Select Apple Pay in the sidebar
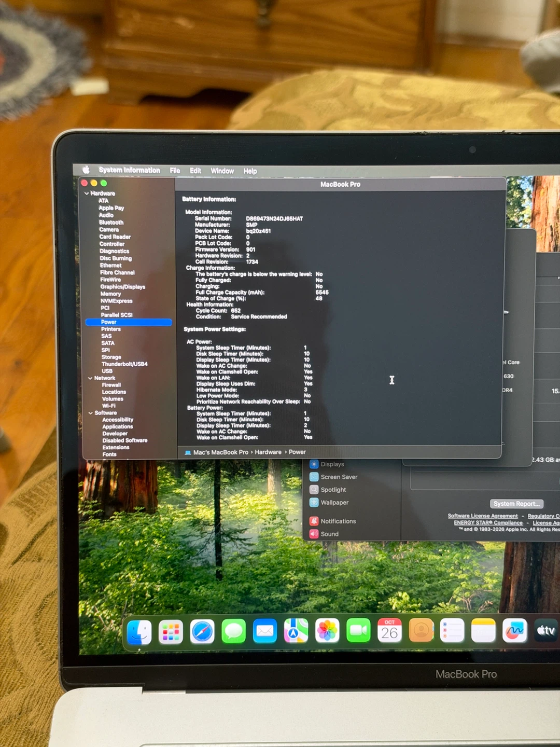This screenshot has height=747, width=560. [111, 208]
